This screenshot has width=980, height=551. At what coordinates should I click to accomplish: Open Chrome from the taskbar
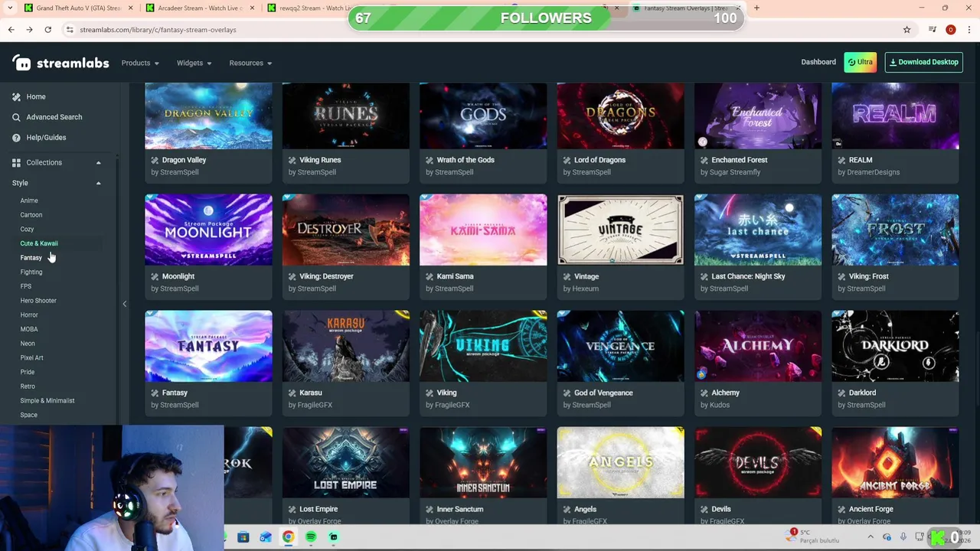coord(288,537)
